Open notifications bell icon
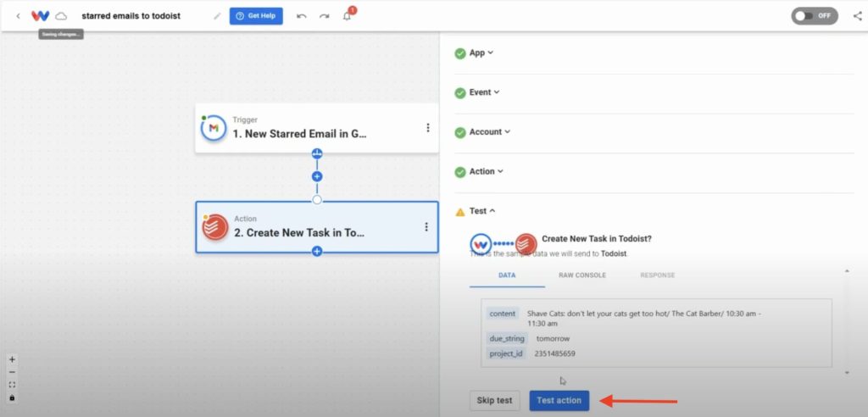The width and height of the screenshot is (868, 417). click(x=347, y=15)
